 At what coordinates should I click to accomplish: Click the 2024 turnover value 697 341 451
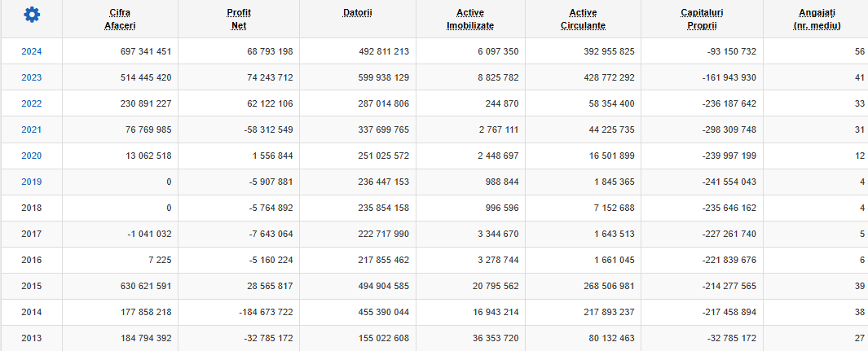(x=146, y=51)
